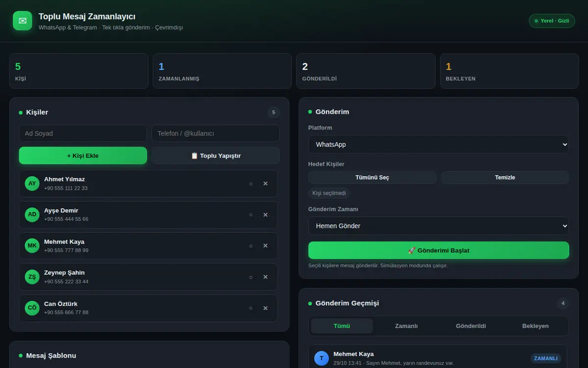Focus the Telefon / @kullanıcı input field
Viewport: 588px width, 368px height.
tap(216, 133)
